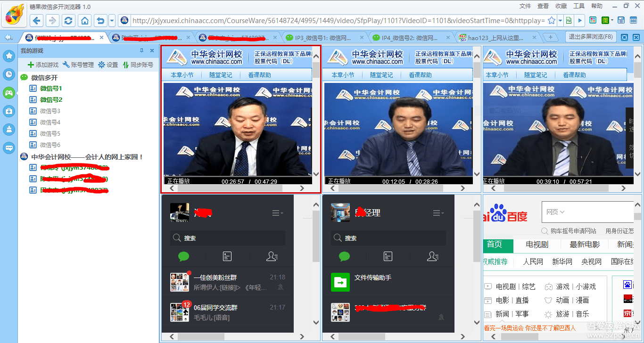Click 设置 gear in the panel toolbar

pos(108,65)
